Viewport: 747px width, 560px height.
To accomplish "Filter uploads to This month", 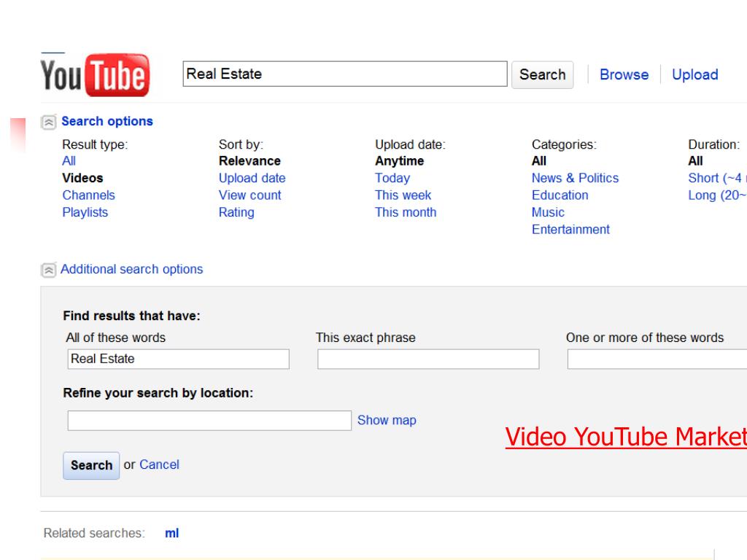I will (x=406, y=212).
